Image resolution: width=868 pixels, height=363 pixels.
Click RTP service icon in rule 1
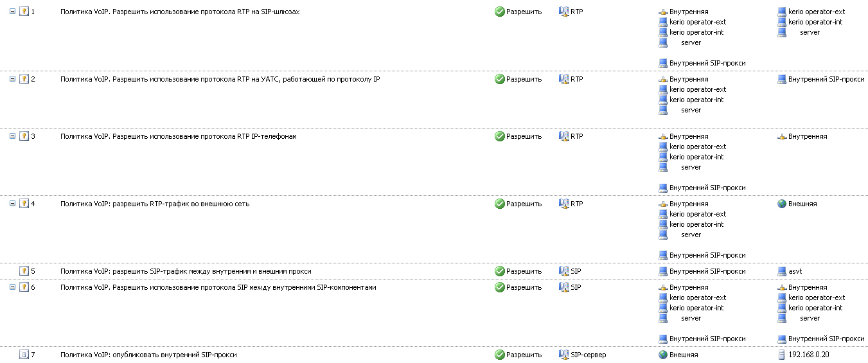click(564, 12)
